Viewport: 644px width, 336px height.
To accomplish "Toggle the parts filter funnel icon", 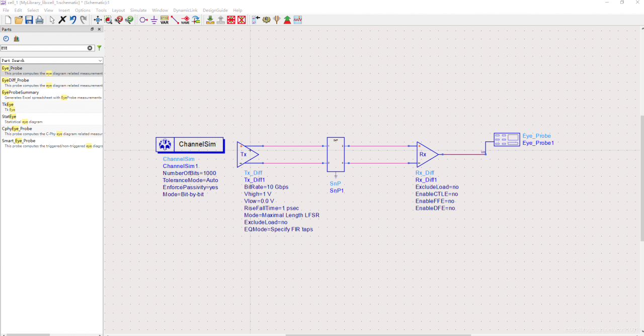I will pos(99,48).
